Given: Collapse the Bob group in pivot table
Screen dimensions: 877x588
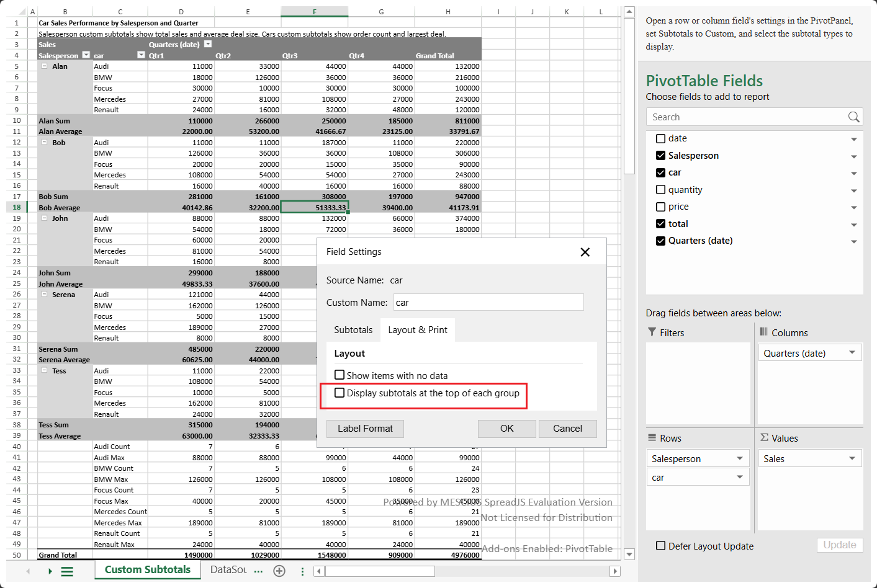Looking at the screenshot, I should [x=45, y=142].
